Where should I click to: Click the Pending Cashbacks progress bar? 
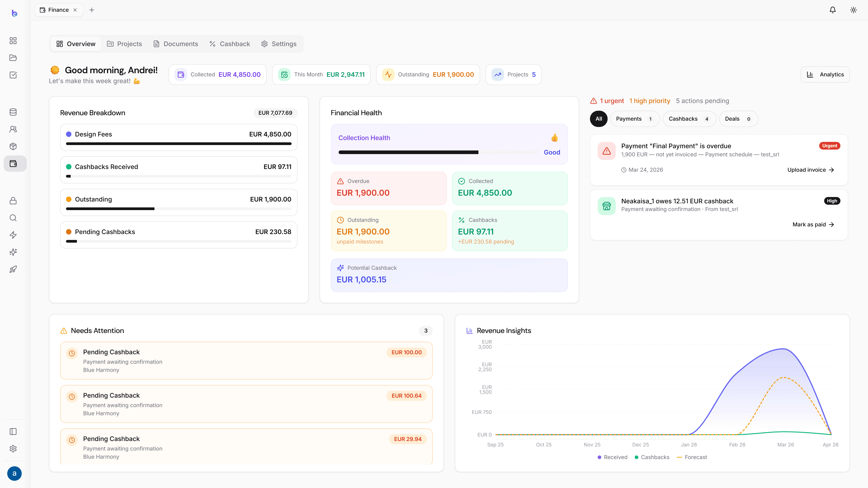pos(179,241)
